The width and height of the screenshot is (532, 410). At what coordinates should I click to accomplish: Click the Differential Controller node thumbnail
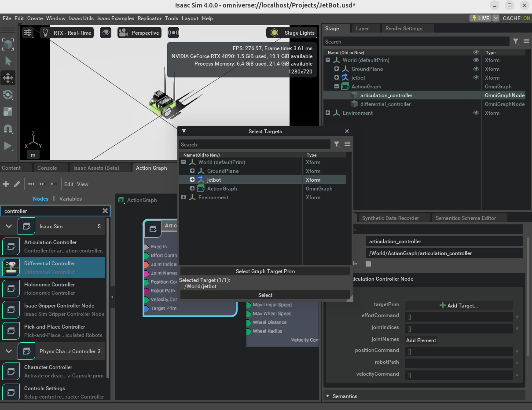(x=11, y=267)
